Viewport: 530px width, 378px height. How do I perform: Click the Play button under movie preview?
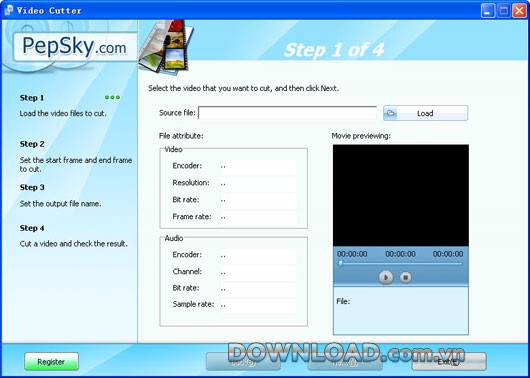(386, 278)
